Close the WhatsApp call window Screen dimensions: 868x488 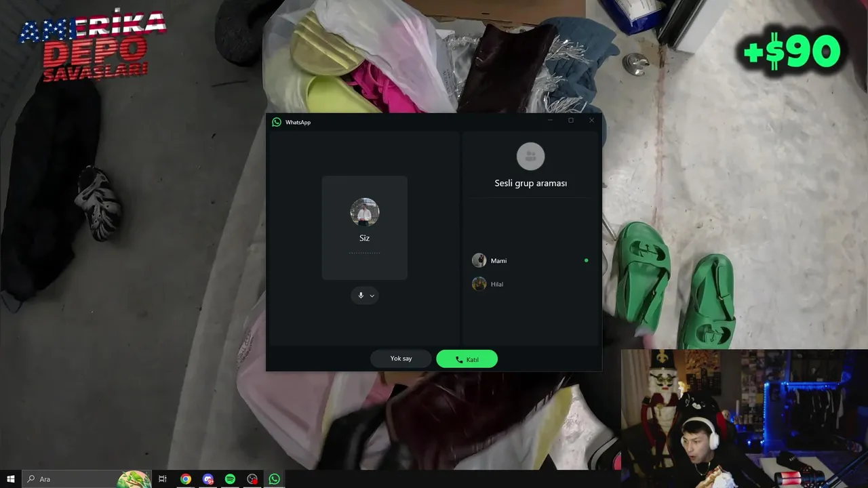click(x=591, y=121)
